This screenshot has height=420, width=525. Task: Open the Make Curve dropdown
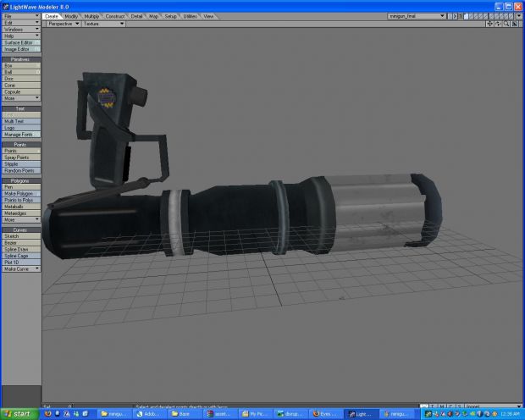click(x=21, y=269)
